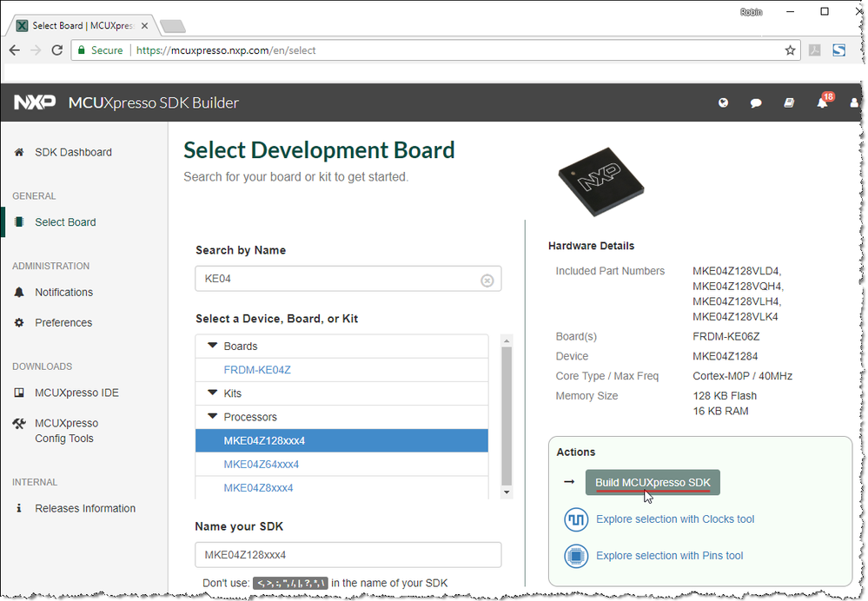Click the device list scrollbar thumb

(506, 416)
